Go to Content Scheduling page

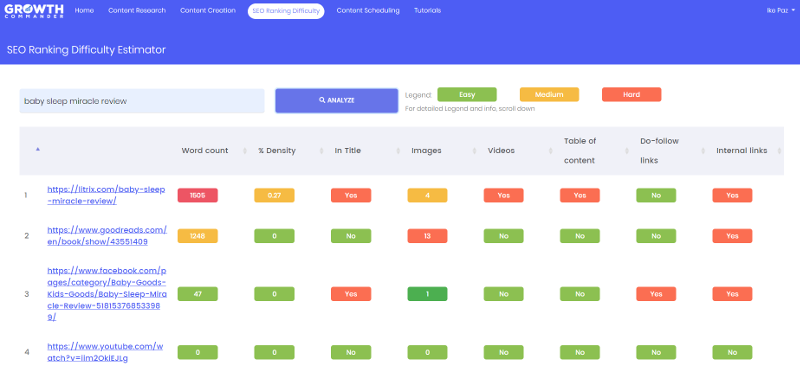[x=368, y=11]
